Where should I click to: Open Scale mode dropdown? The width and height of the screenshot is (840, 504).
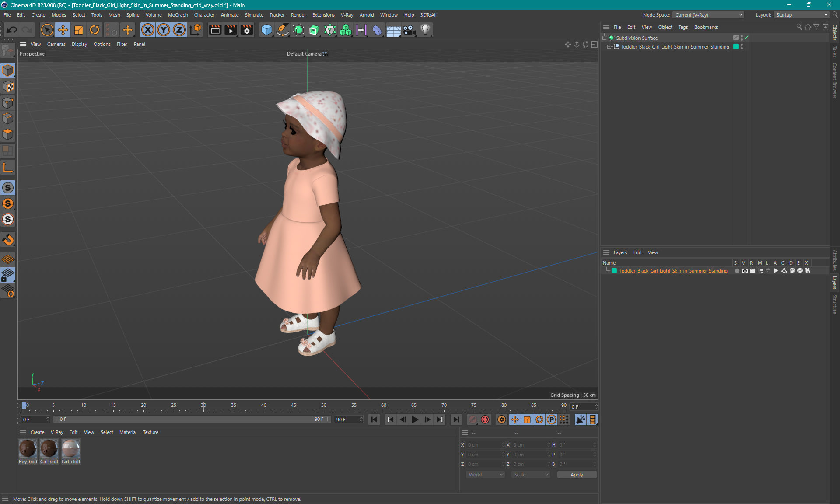tap(531, 475)
